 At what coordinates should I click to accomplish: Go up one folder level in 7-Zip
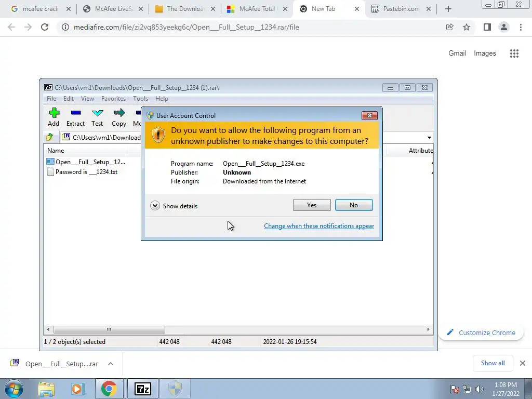50,137
